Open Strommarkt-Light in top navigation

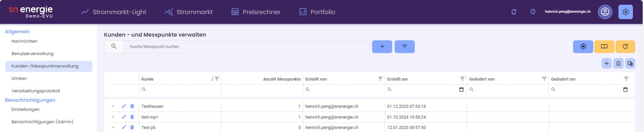(x=114, y=12)
